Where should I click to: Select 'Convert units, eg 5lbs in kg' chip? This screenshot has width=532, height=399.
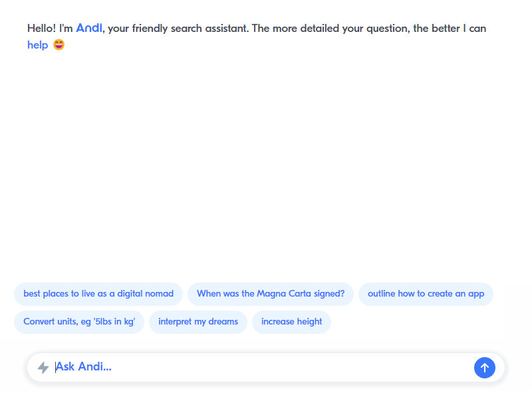point(79,322)
